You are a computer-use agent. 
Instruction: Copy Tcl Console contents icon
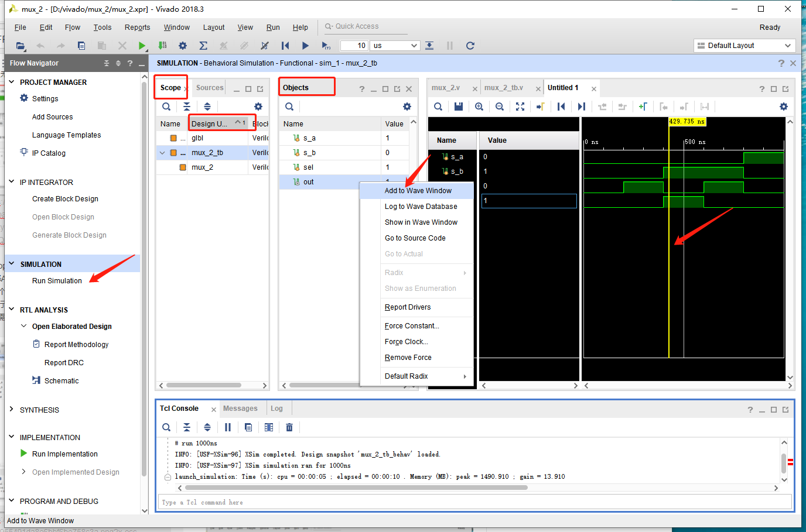click(x=248, y=427)
